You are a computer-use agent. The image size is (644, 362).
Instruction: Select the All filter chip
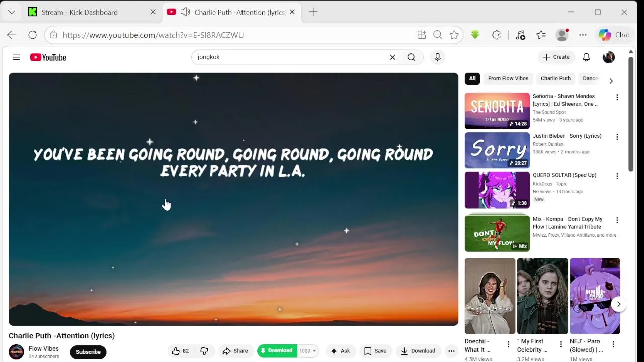(x=472, y=78)
